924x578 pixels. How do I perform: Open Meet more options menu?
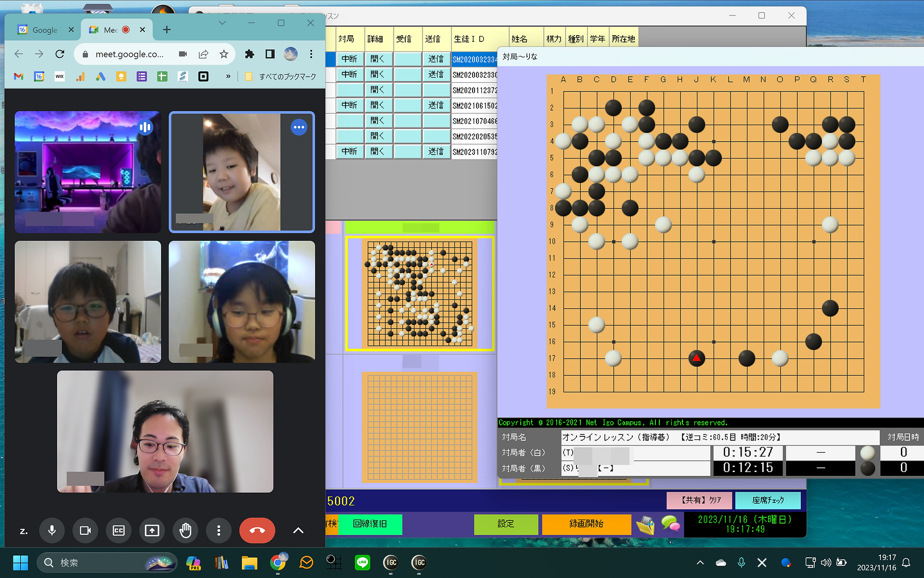point(218,530)
